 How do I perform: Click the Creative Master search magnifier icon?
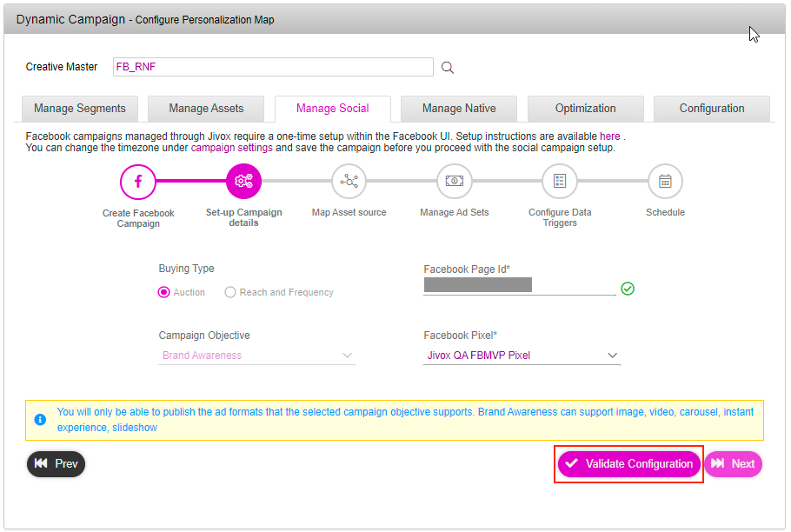pos(448,67)
